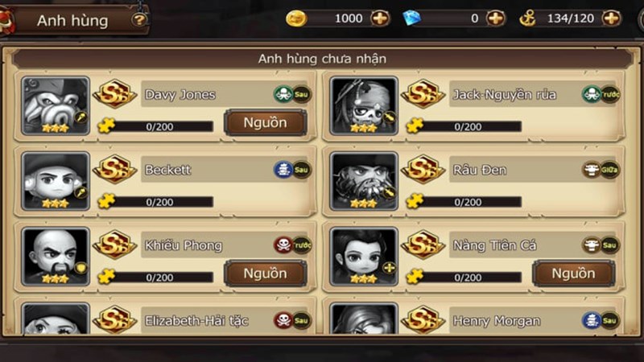The image size is (644, 362).
Task: Open the help question mark beside Anh hùng
Action: point(139,19)
